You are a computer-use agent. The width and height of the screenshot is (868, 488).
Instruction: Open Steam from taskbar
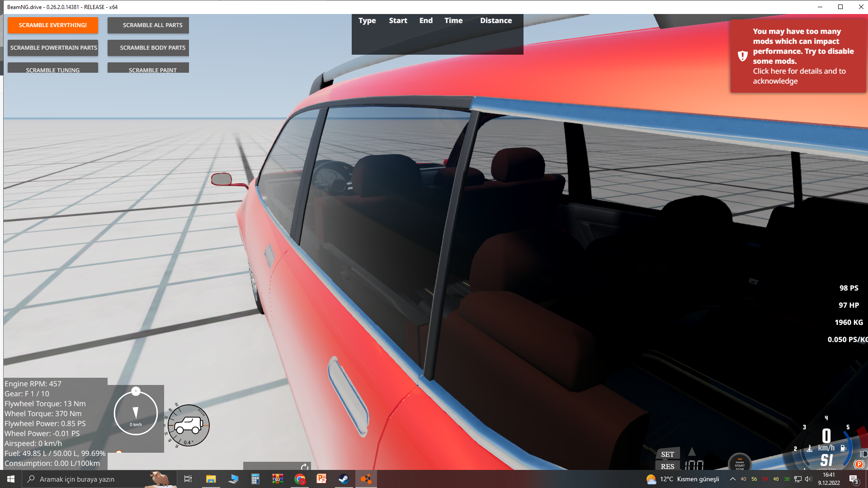344,479
